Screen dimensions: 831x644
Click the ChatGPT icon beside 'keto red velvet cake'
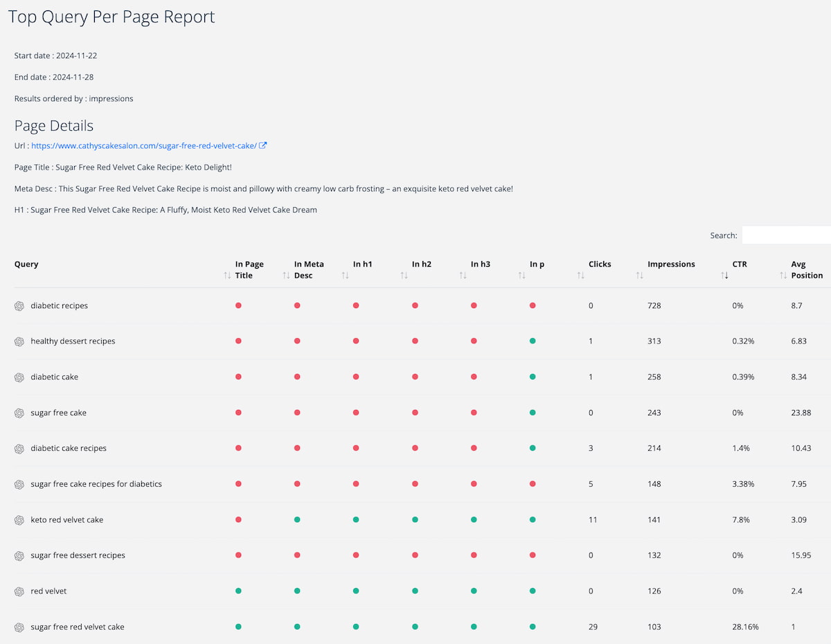coord(19,520)
